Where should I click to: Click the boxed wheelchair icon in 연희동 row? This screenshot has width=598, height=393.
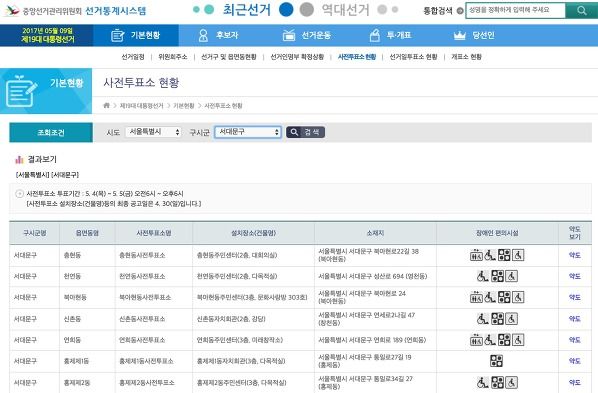518,340
